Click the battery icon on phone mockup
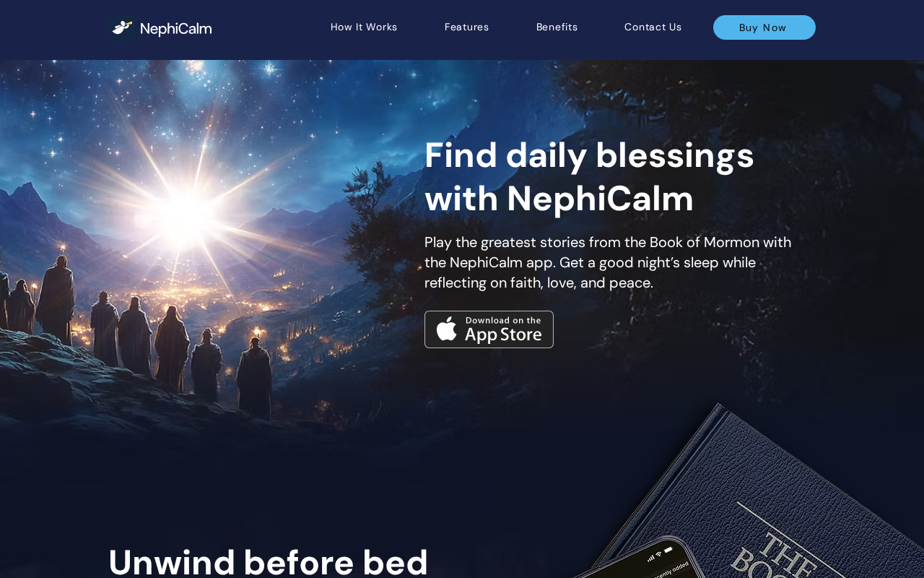This screenshot has height=578, width=924. pyautogui.click(x=668, y=550)
